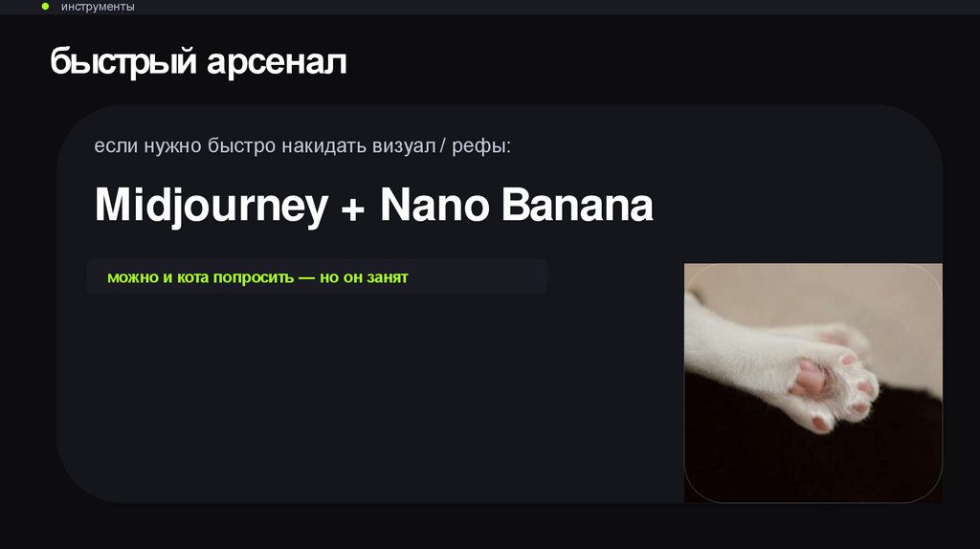
Task: Click the pink paw pad in photo
Action: coord(811,378)
